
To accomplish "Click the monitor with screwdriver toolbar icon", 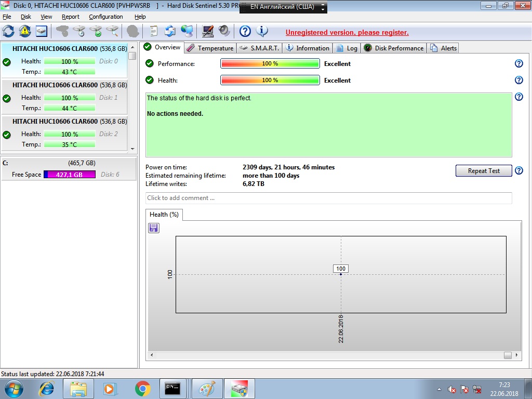I will 208,31.
